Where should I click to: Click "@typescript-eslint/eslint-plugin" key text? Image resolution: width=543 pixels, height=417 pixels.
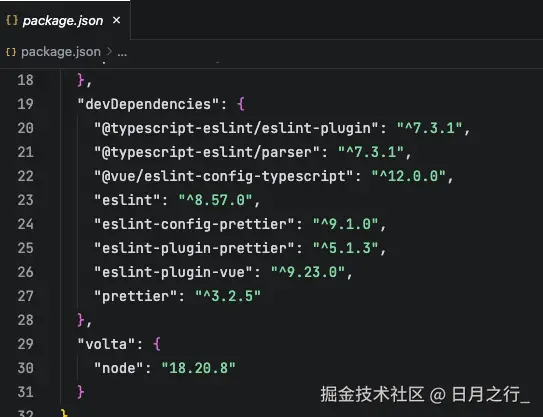236,128
